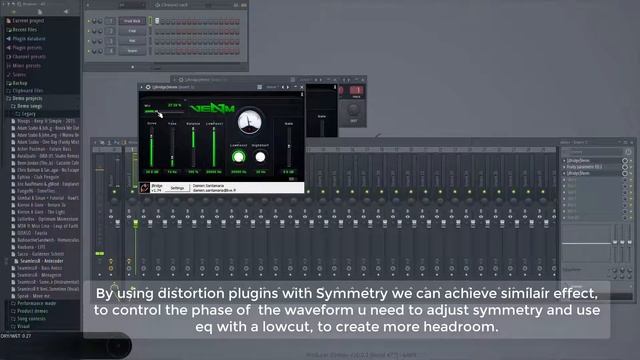The height and width of the screenshot is (360, 640).
Task: Expand the Legacy subfolder
Action: pyautogui.click(x=26, y=114)
